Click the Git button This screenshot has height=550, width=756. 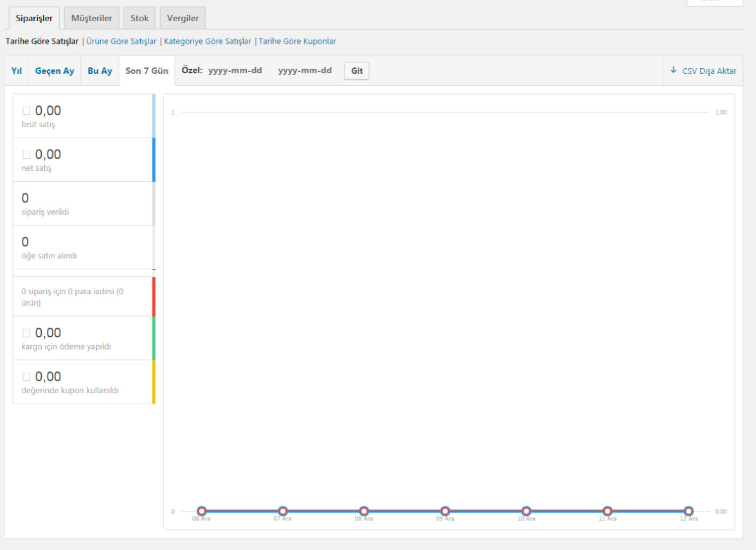pos(357,71)
